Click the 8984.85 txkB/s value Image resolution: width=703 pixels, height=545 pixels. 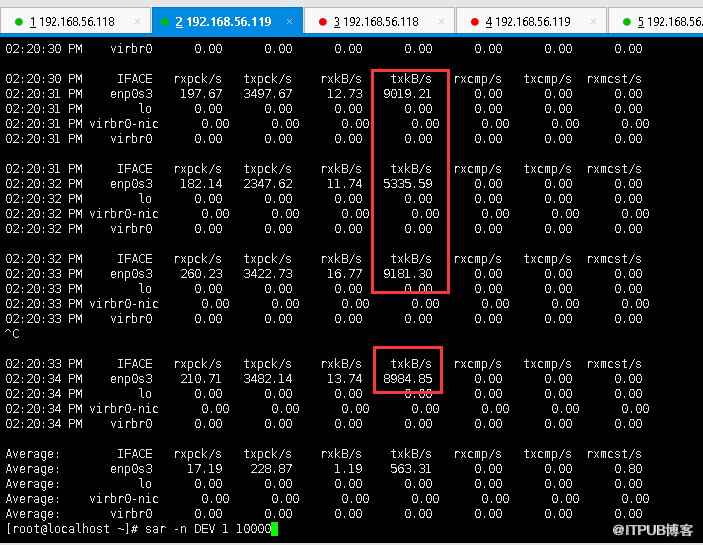click(x=407, y=379)
